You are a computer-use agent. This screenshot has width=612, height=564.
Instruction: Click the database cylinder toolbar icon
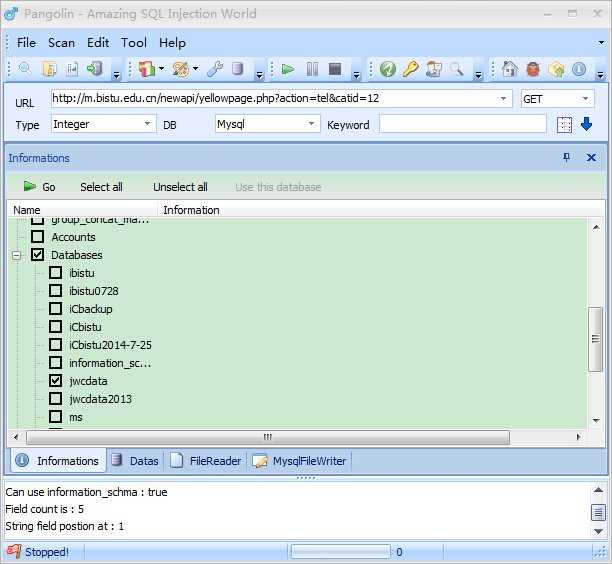coord(237,69)
